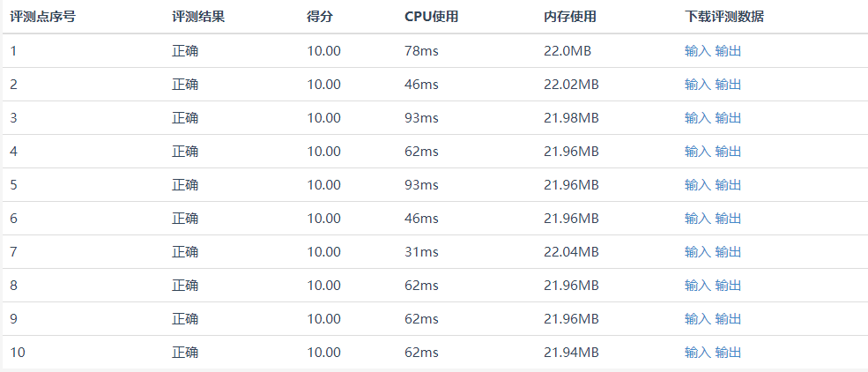Select the 得分 column header
Screen dimensions: 868x372
pos(320,17)
